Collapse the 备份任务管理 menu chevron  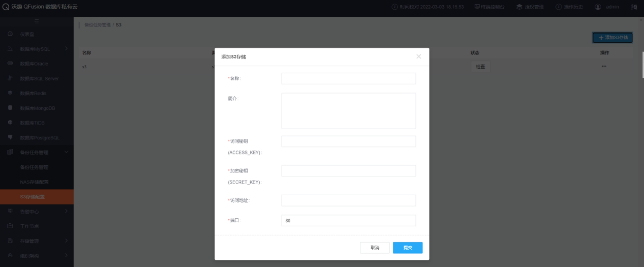coord(66,152)
